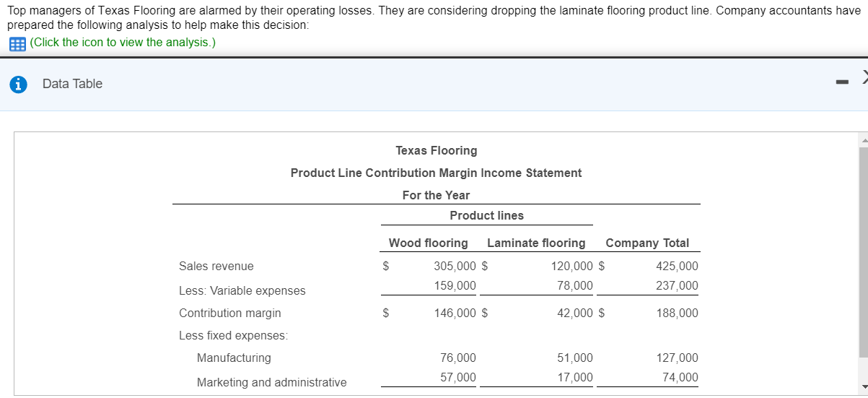Select the Wood flooring column header
This screenshot has width=868, height=398.
tap(429, 243)
